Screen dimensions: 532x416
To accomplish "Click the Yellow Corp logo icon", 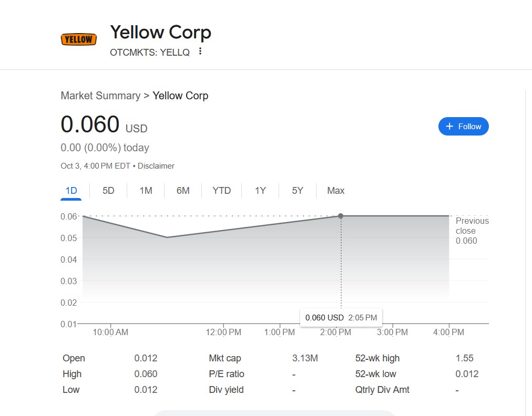I will (x=79, y=39).
